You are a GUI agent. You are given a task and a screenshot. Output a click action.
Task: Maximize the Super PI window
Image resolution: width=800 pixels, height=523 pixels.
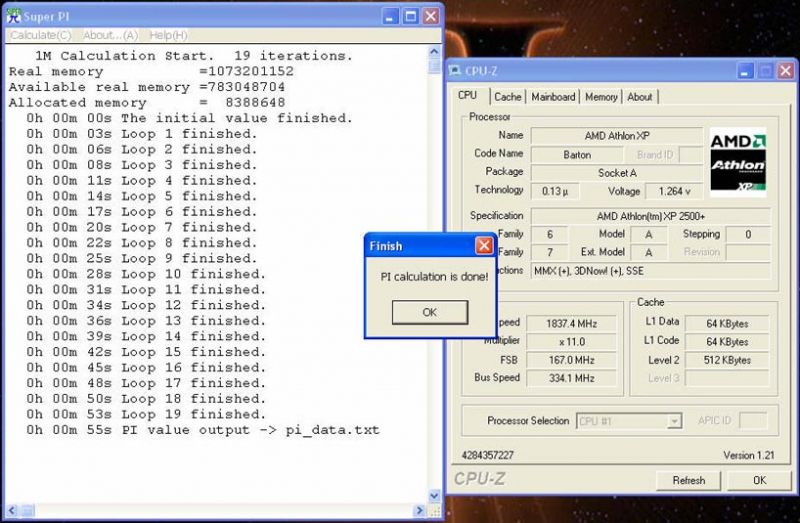411,16
